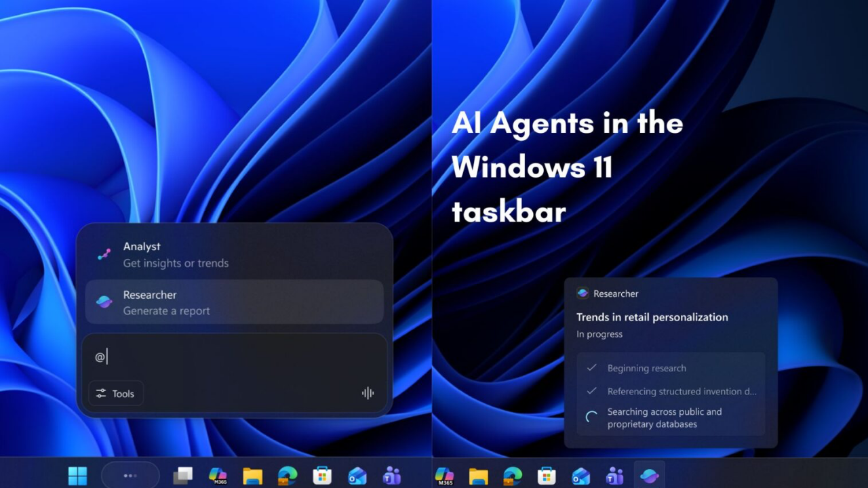
Task: Open Outlook in the taskbar with Researcher icon
Action: [x=580, y=476]
